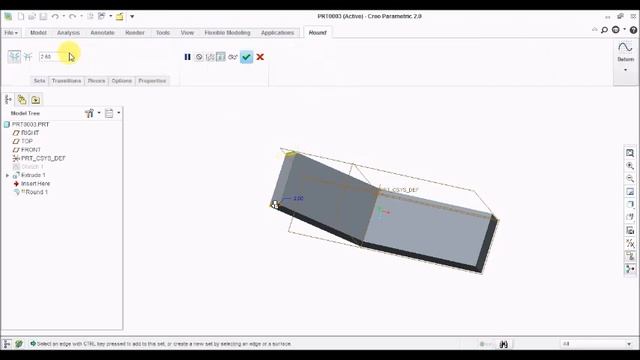
Task: Click the Windows switch icon
Action: pos(101,16)
